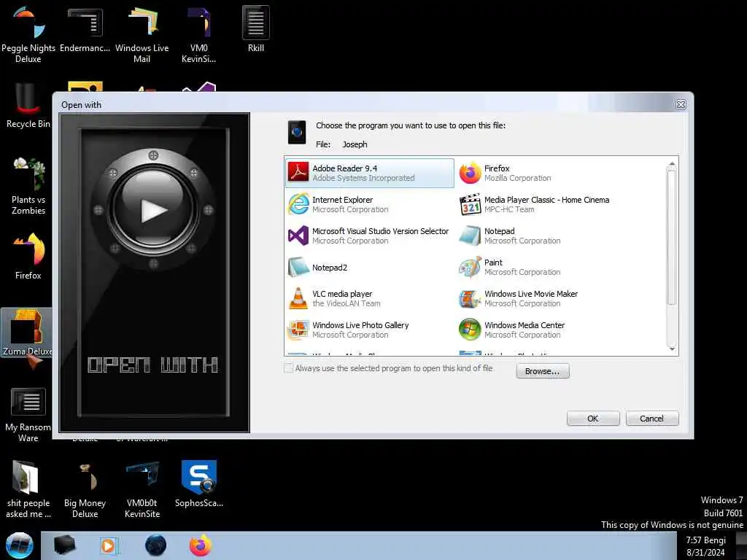
Task: Click the program list scroll down arrow
Action: point(672,349)
